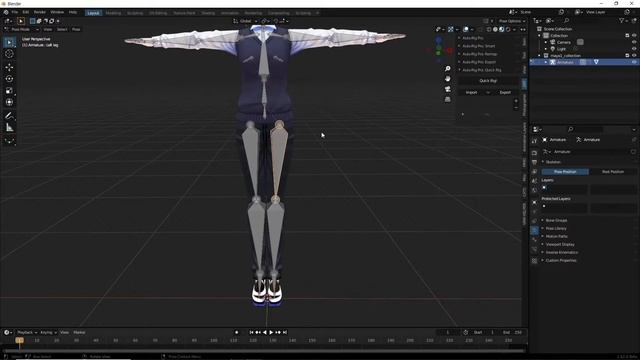Viewport: 640px width, 360px height.
Task: Toggle the first armature Layers dot
Action: 544,188
